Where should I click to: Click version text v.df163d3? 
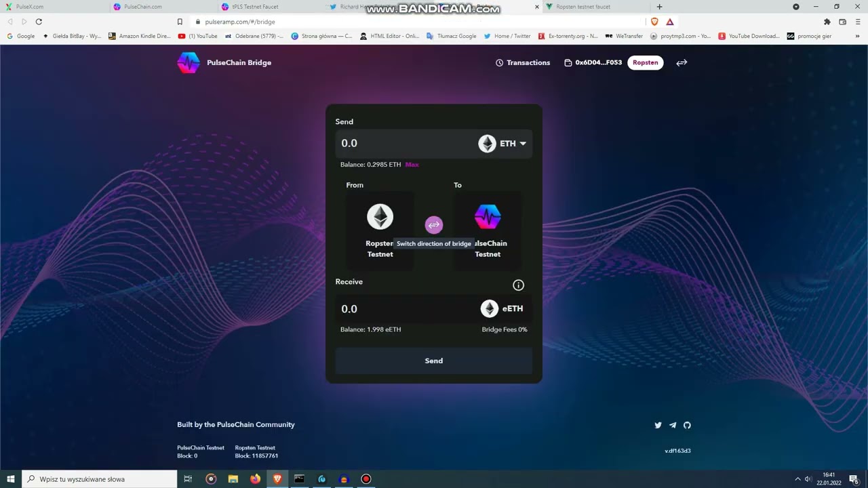677,451
